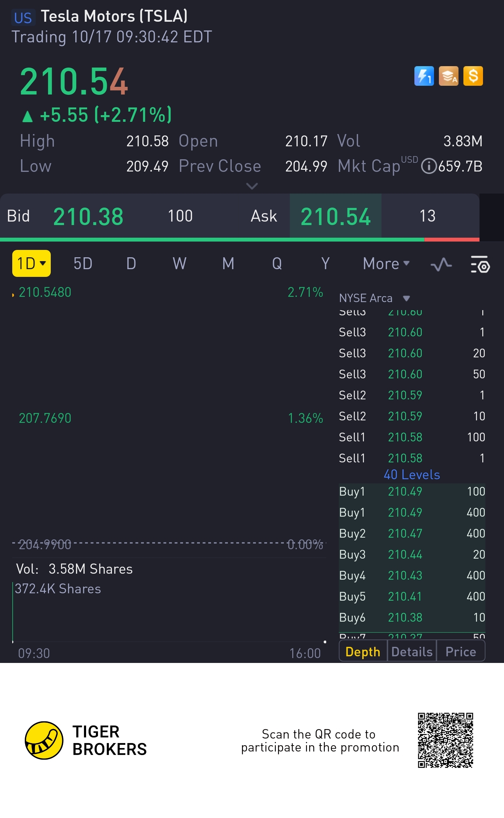
Task: Select the Price tab
Action: pos(461,652)
